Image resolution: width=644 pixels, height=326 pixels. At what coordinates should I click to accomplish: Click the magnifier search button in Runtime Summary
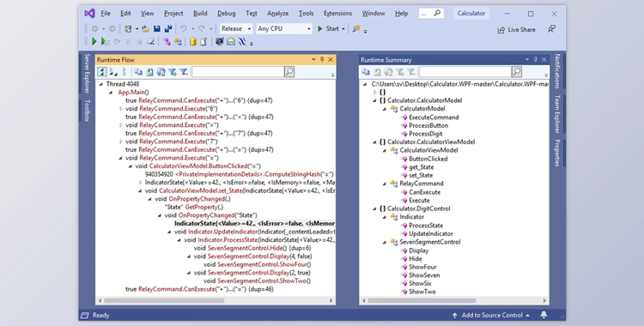point(517,72)
